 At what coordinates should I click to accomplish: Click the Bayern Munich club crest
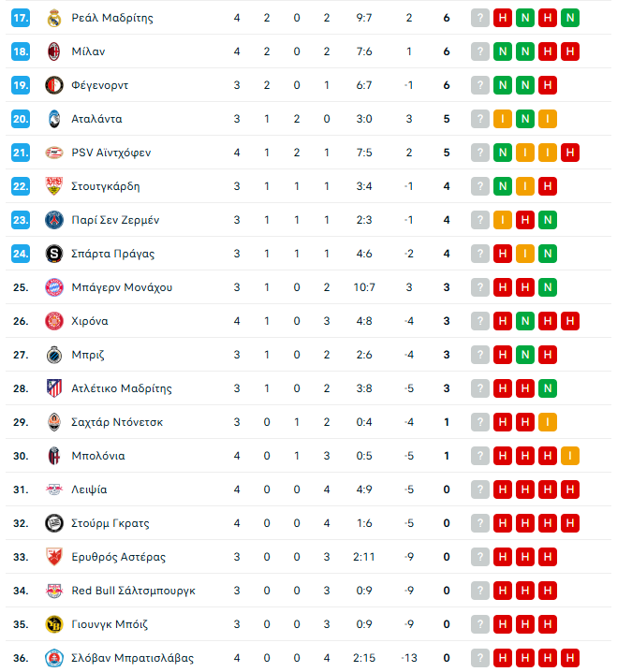(x=53, y=287)
